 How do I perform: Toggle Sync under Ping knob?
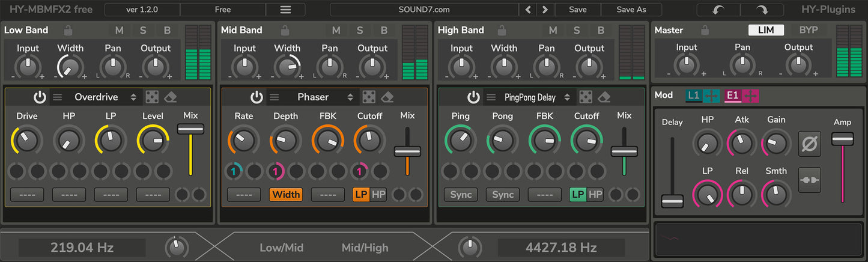tap(461, 194)
